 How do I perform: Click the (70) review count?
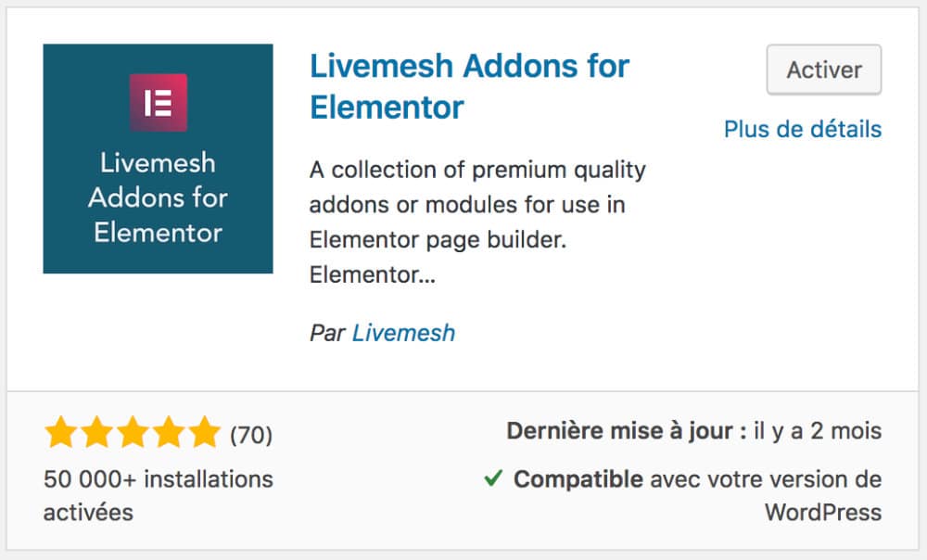tap(251, 433)
